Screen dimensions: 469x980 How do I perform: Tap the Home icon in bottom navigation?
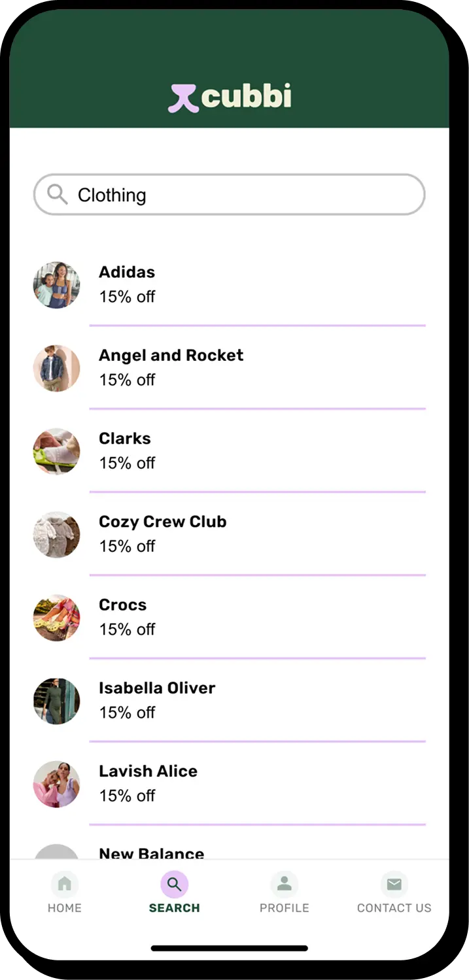click(65, 885)
